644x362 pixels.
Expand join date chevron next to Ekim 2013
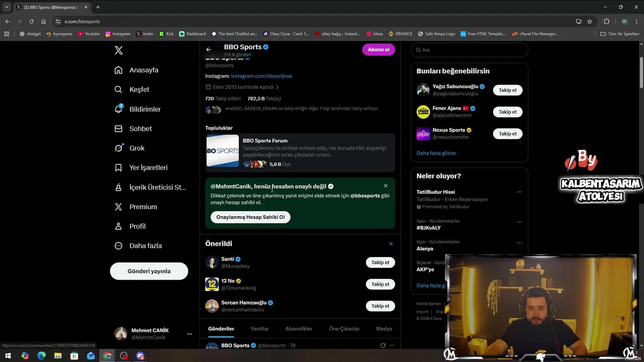point(277,87)
